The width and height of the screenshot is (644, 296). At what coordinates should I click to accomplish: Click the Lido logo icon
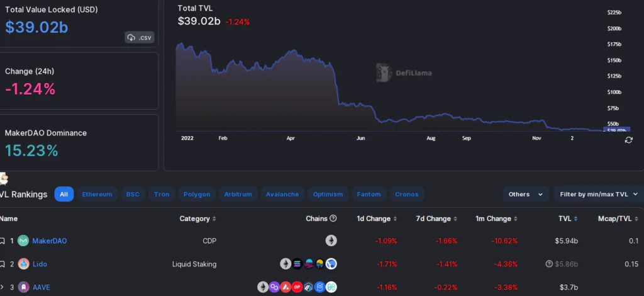coord(23,264)
